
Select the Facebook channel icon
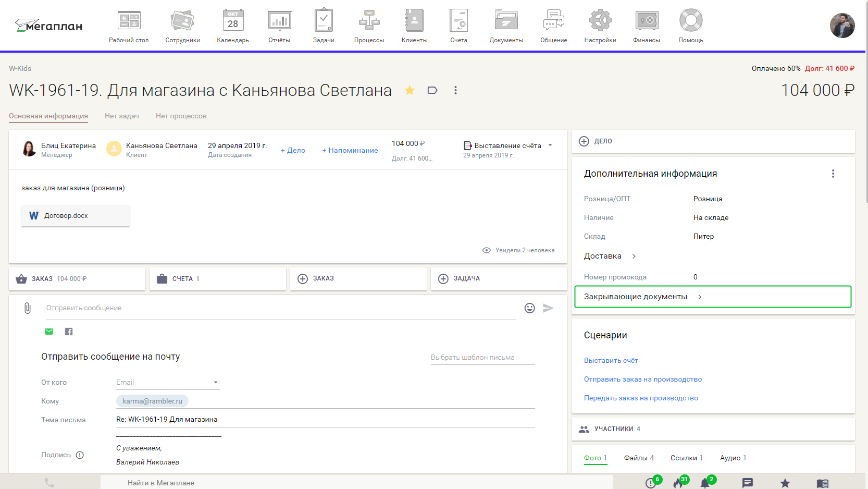[69, 332]
